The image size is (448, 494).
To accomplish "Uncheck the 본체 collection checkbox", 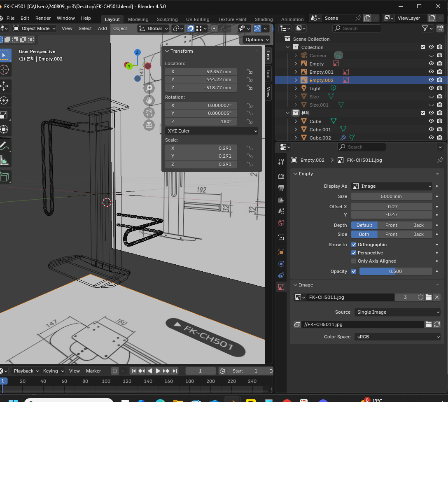I will 423,113.
